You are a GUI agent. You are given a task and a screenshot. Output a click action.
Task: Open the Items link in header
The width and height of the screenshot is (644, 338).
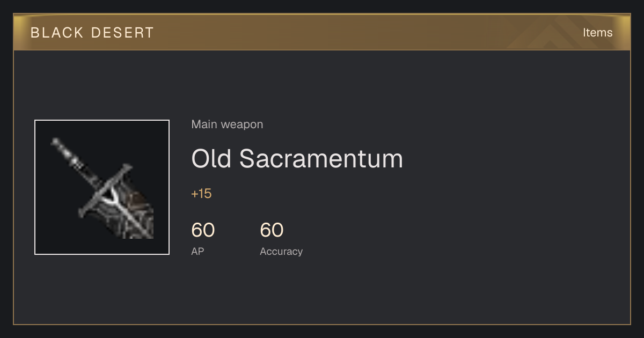pos(597,33)
